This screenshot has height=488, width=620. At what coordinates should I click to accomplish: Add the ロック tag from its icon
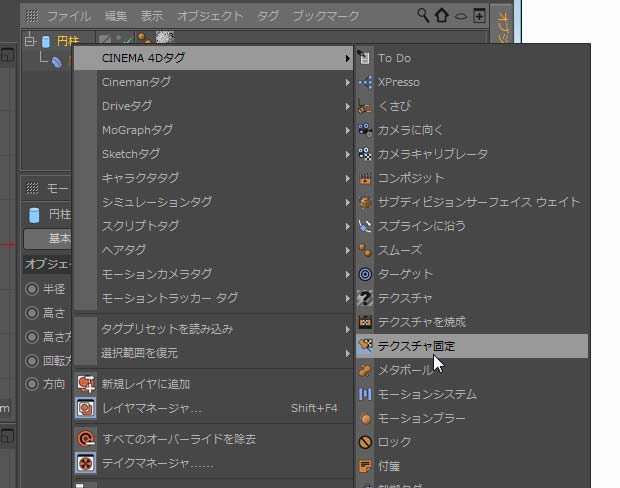[365, 442]
